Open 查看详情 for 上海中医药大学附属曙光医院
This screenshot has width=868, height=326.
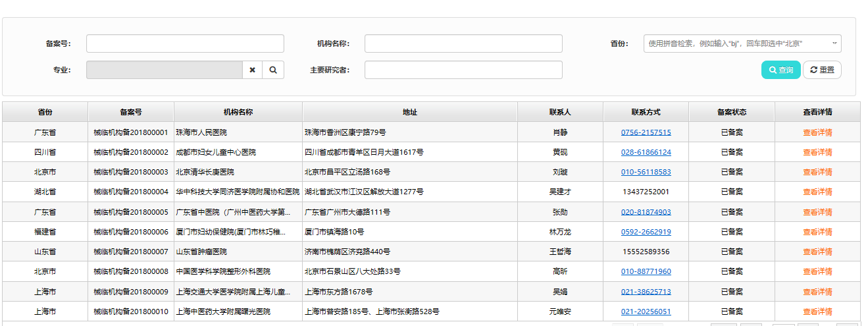coord(817,312)
